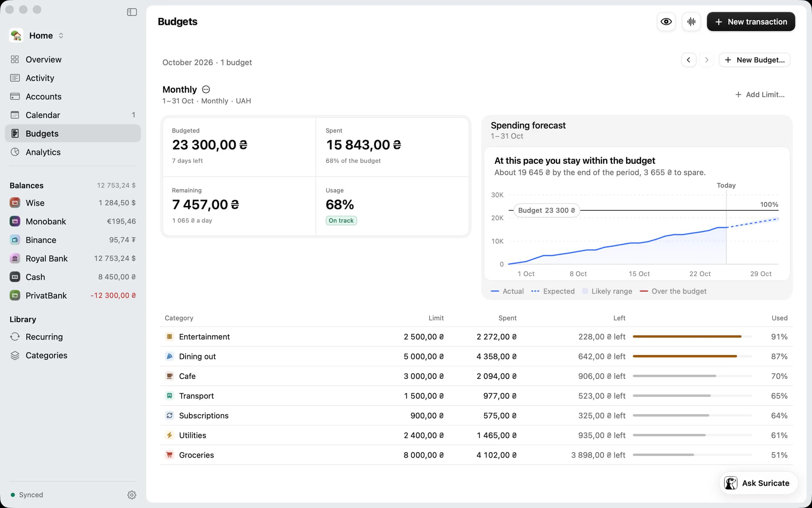Open Ask Suricate assistant

coord(758,483)
